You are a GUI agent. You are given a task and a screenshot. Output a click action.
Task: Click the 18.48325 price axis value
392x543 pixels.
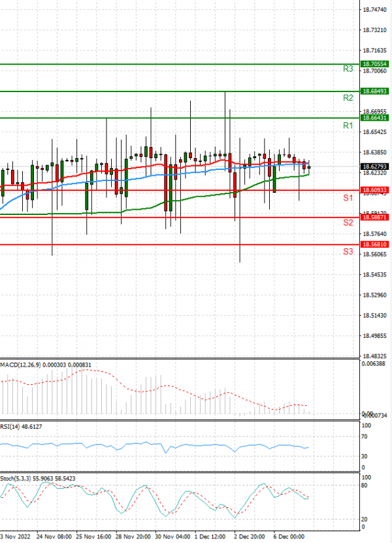374,356
